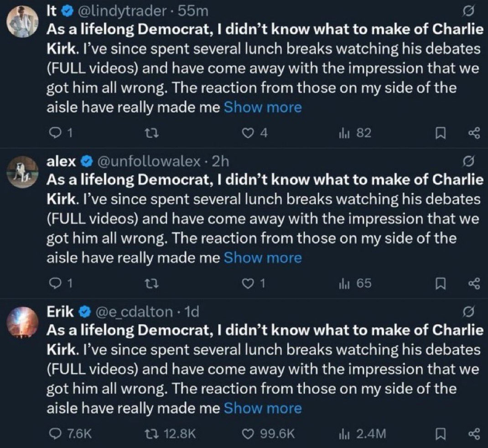
Task: Like the tweet by alex
Action: coord(247,284)
